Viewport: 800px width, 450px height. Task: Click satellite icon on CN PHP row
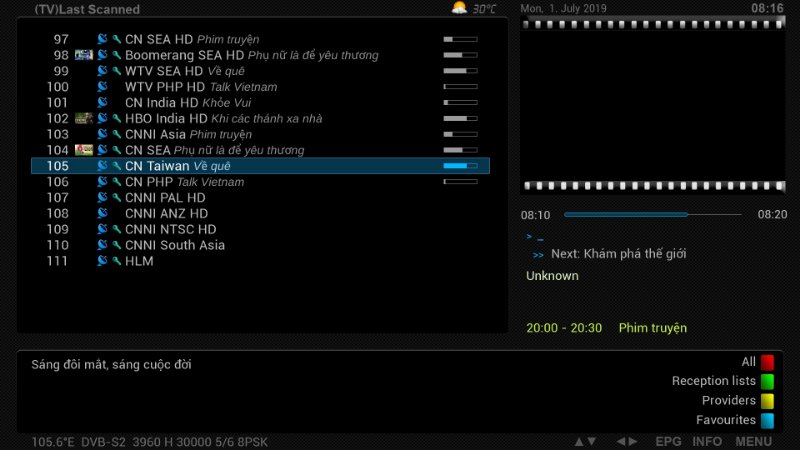click(x=103, y=181)
